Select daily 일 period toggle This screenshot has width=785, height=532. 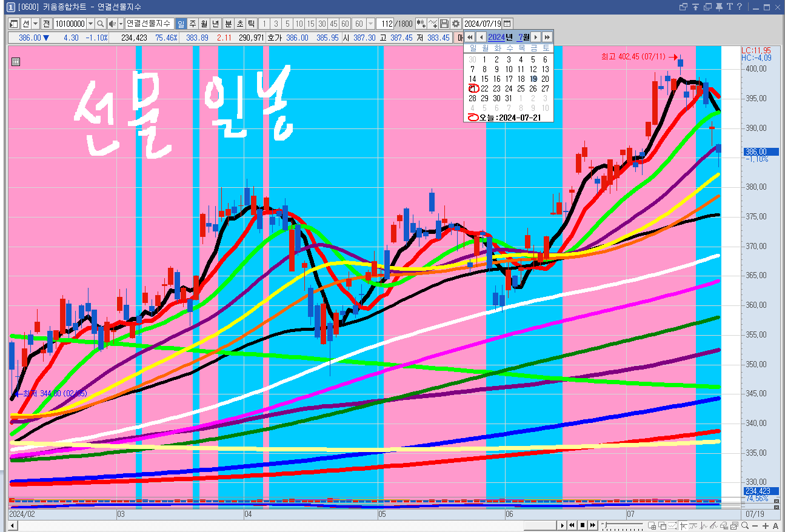point(181,24)
